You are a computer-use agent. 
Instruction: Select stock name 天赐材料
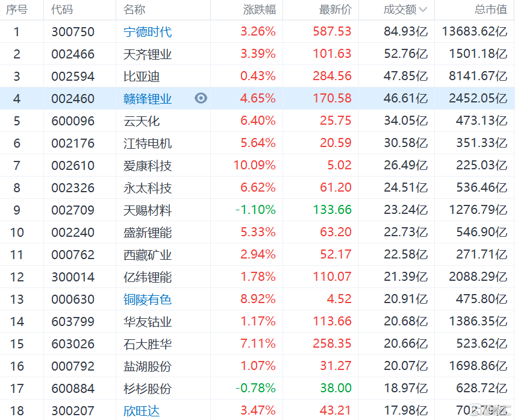148,210
